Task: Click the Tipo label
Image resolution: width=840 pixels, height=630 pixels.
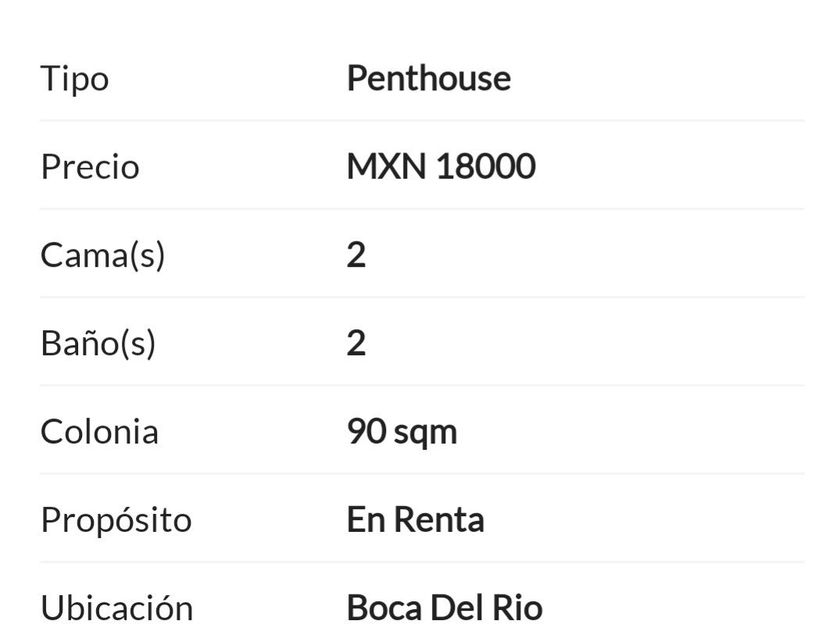Action: (x=74, y=79)
